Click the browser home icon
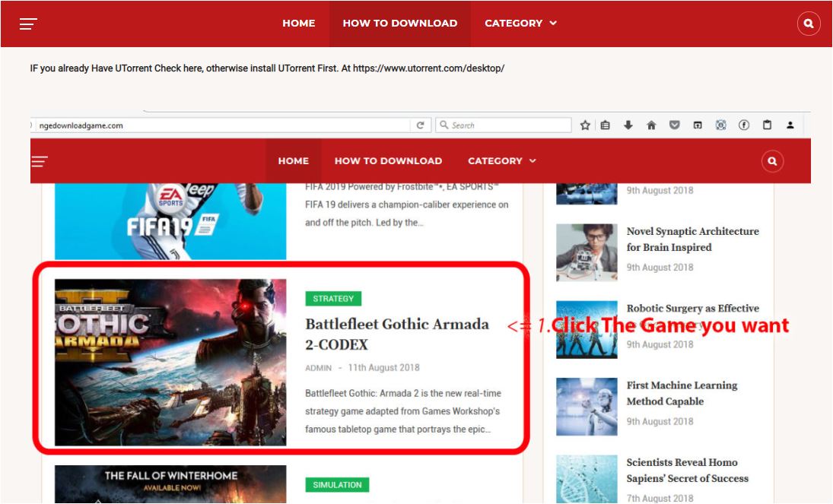This screenshot has width=833, height=504. coord(651,125)
